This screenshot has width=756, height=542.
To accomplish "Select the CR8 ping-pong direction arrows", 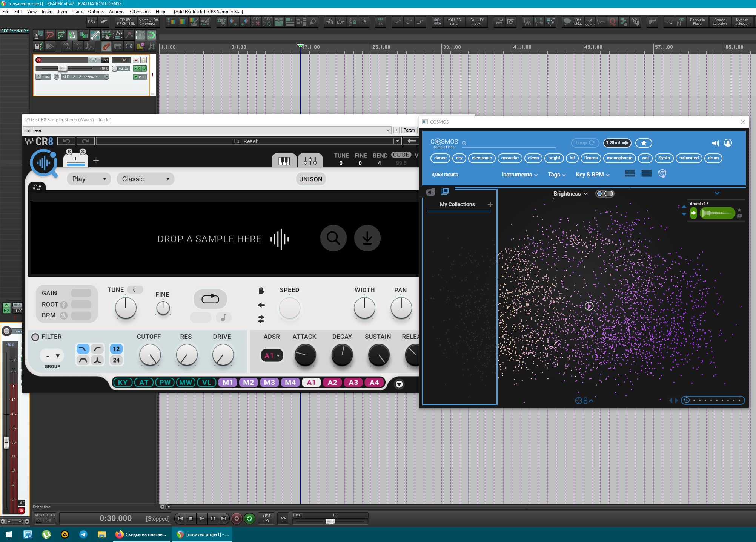I will point(261,319).
